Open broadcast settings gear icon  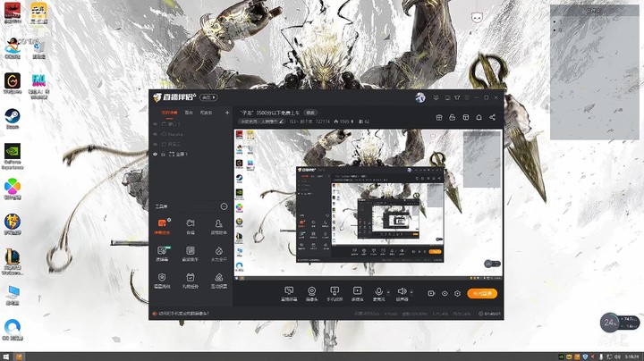[x=458, y=293]
